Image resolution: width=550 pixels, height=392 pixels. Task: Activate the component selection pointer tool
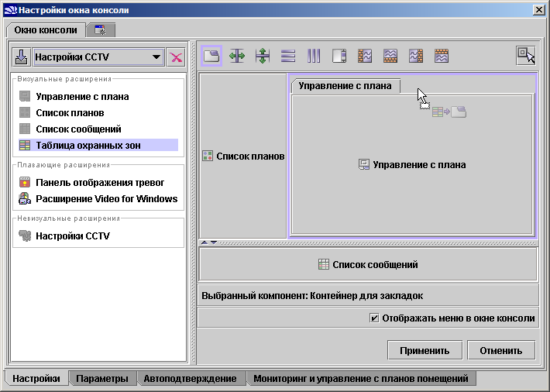[526, 56]
